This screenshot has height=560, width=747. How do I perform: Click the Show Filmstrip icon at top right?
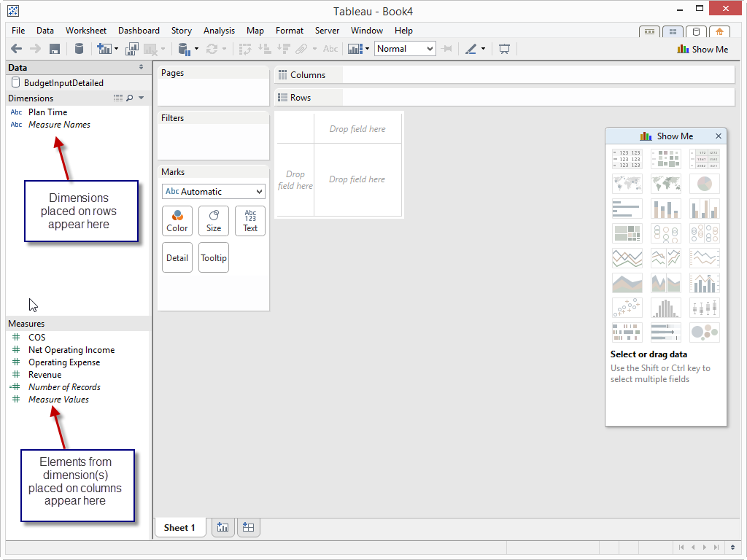point(649,31)
